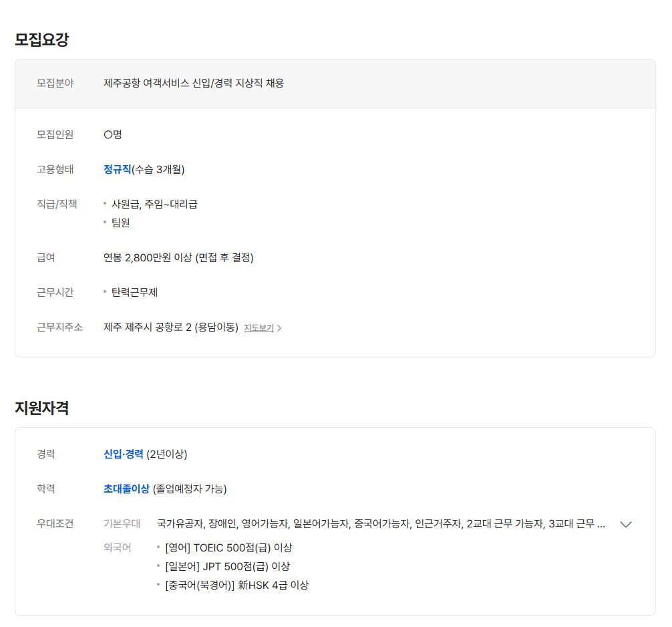Click the 팀원 position item
This screenshot has height=627, width=672.
click(x=120, y=223)
